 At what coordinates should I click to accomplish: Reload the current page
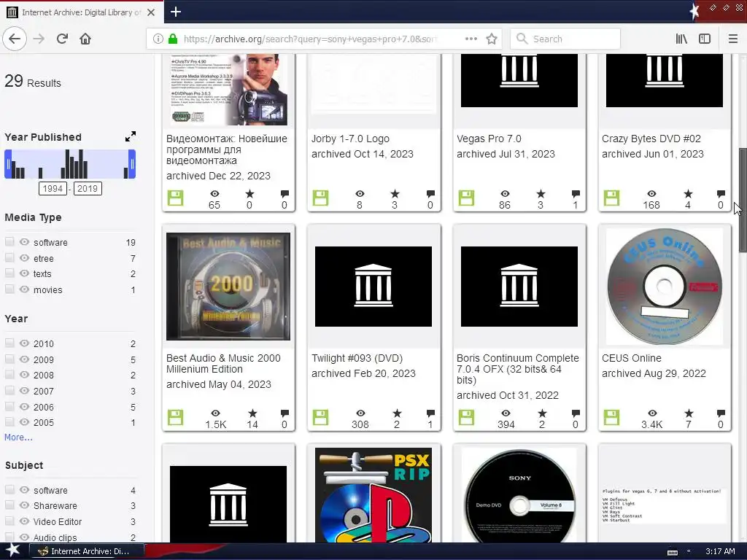pos(62,39)
